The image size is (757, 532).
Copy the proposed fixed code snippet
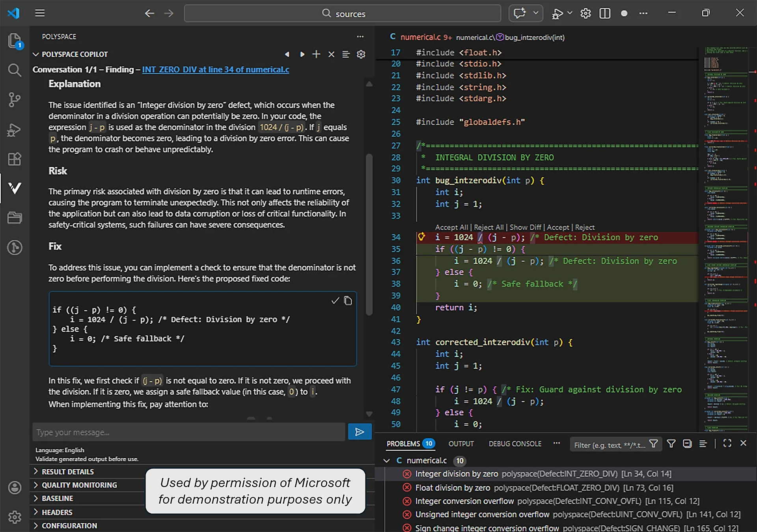click(x=349, y=301)
